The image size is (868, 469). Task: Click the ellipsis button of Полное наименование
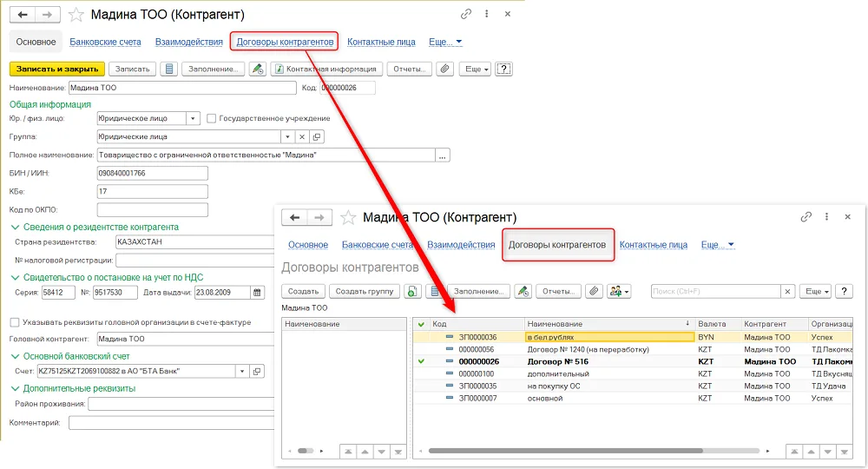443,155
